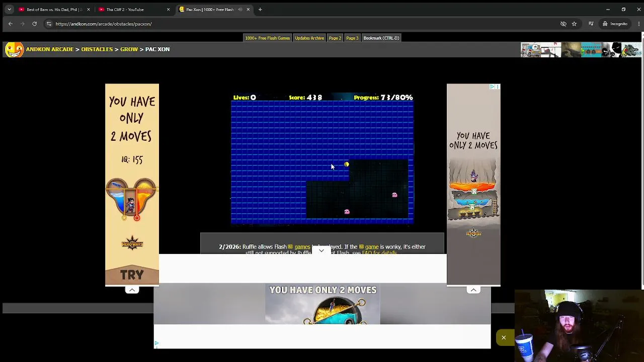Viewport: 644px width, 362px height.
Task: Click the 'games' link in Ruffle notice
Action: (302, 247)
